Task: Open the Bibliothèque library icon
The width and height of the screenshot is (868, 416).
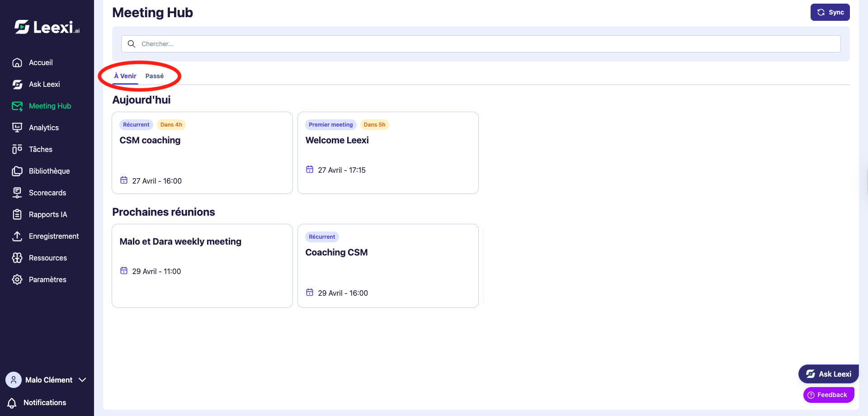Action: click(x=17, y=171)
